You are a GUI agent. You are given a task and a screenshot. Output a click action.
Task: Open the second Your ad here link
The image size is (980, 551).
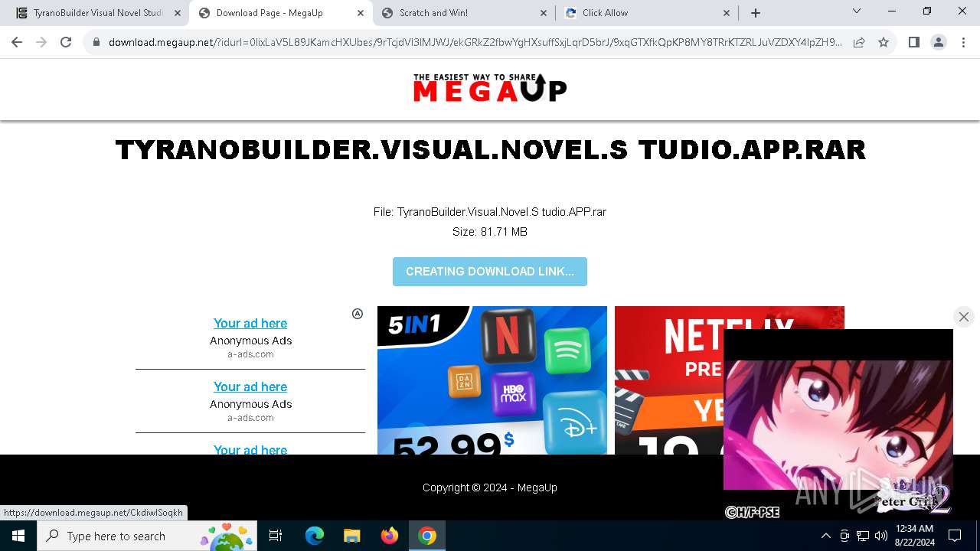250,386
